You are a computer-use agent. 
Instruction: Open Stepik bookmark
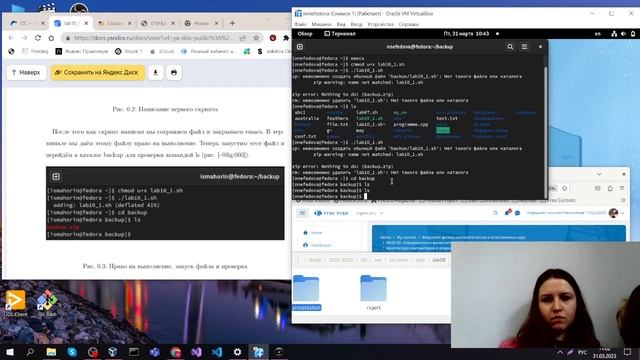pos(129,51)
